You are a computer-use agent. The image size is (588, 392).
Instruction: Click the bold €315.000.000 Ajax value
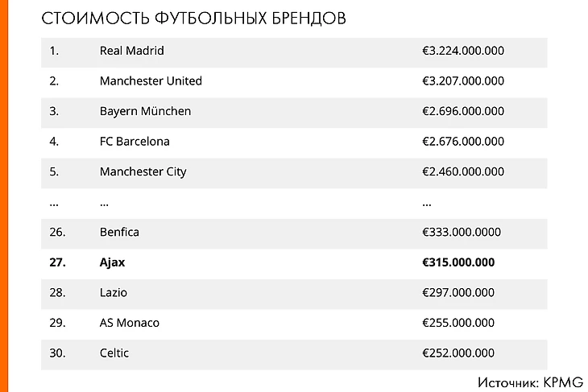[x=458, y=262]
